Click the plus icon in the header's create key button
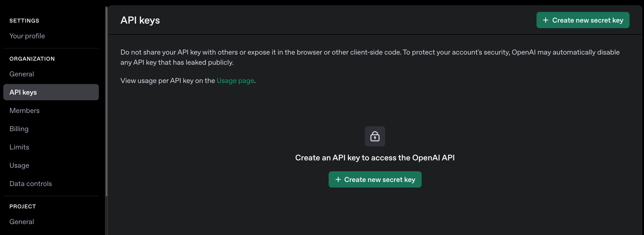 (x=546, y=20)
